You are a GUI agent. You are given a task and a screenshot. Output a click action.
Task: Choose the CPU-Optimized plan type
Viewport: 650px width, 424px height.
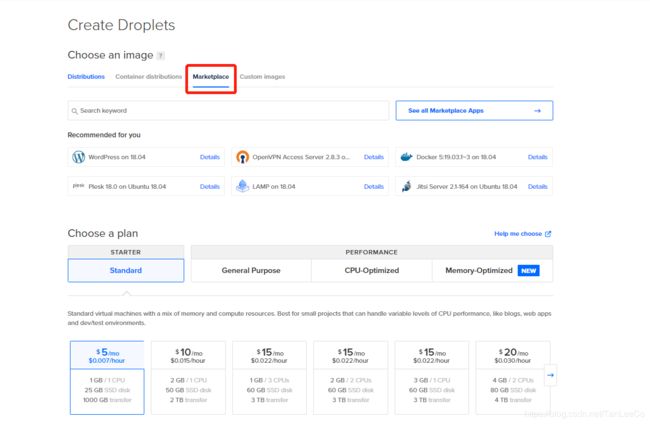[372, 270]
